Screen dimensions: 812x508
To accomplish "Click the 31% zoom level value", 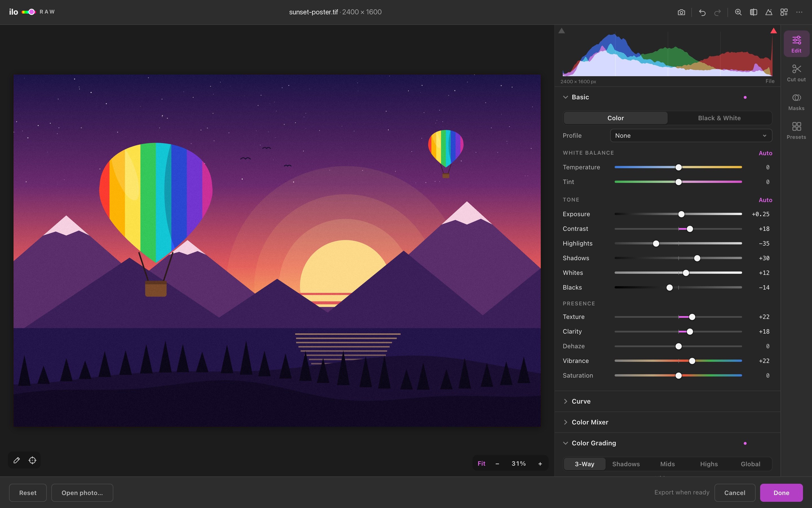I will tap(518, 464).
